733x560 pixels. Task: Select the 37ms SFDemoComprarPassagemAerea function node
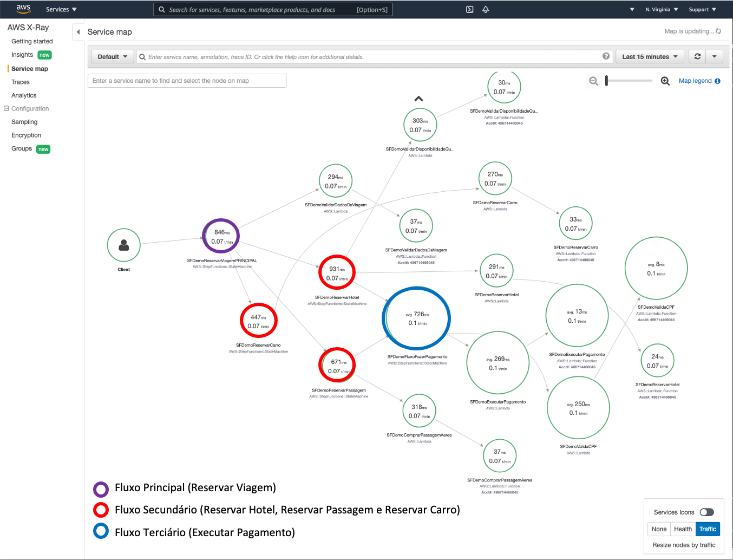pyautogui.click(x=499, y=456)
